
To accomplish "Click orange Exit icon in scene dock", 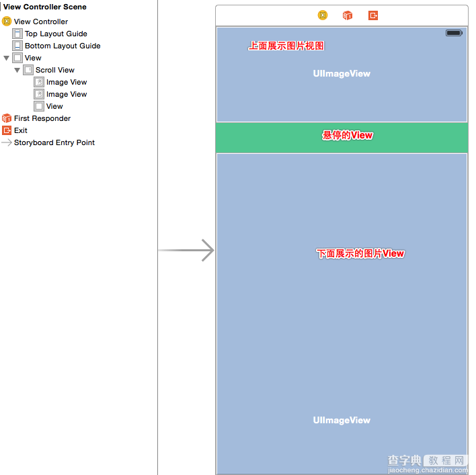I will click(373, 15).
